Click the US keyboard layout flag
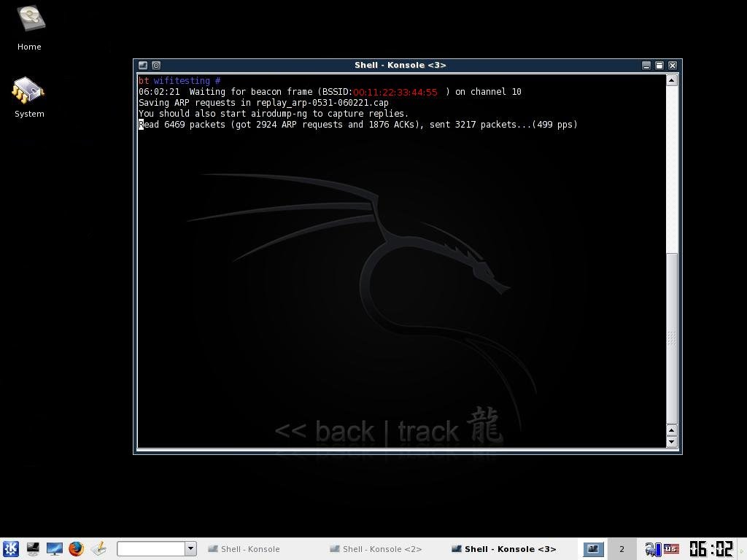 pyautogui.click(x=671, y=548)
